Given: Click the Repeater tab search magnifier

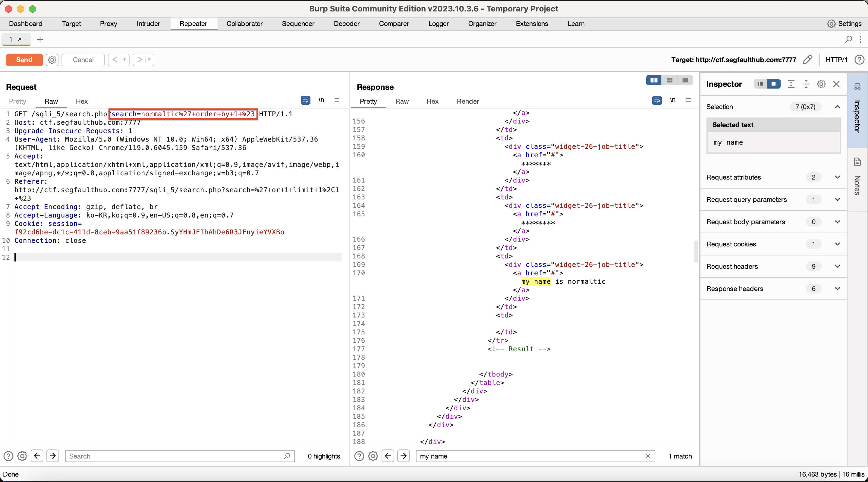Looking at the screenshot, I should (848, 39).
